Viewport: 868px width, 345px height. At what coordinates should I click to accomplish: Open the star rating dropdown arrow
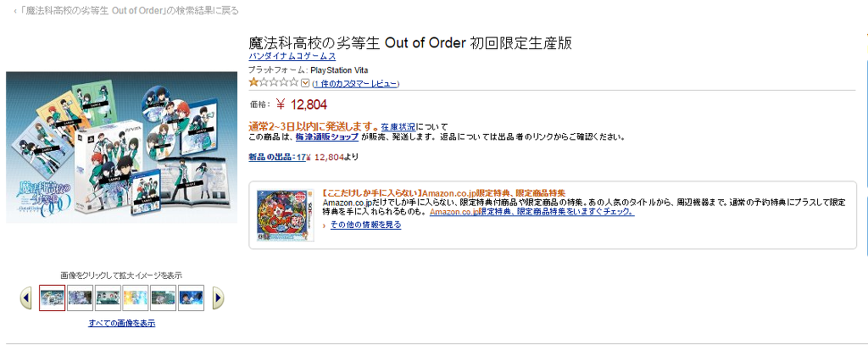305,83
